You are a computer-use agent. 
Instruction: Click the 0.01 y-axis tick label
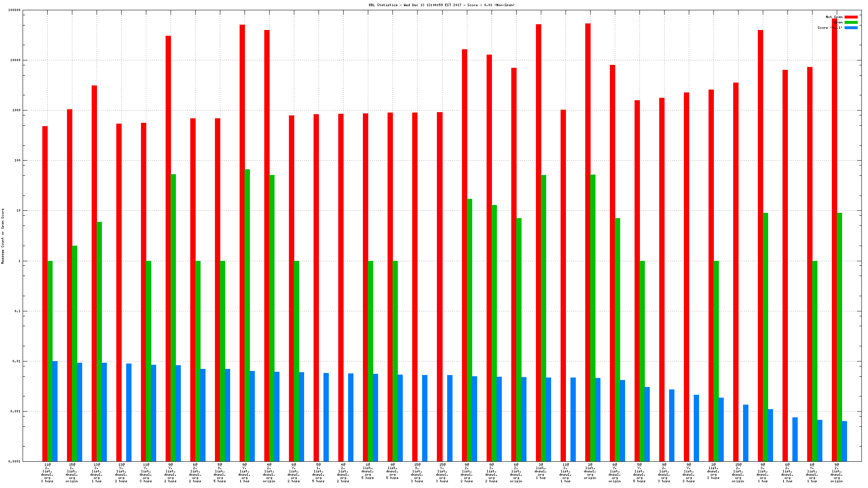point(16,361)
